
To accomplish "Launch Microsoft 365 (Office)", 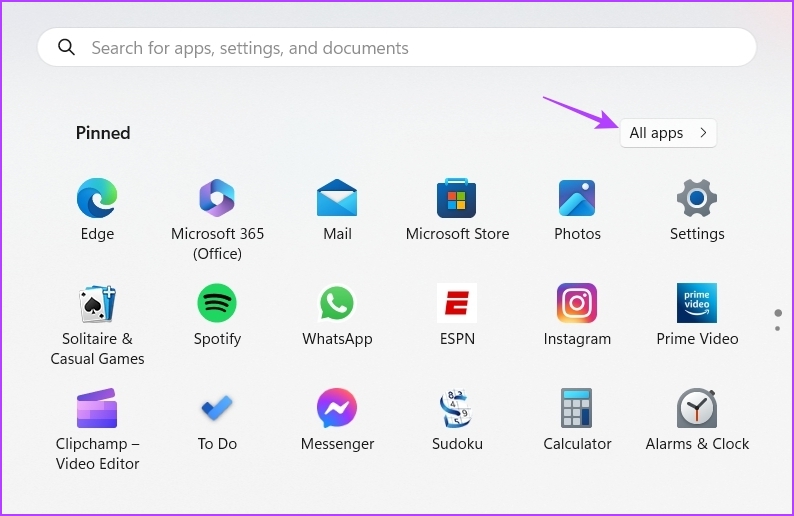I will (x=217, y=199).
